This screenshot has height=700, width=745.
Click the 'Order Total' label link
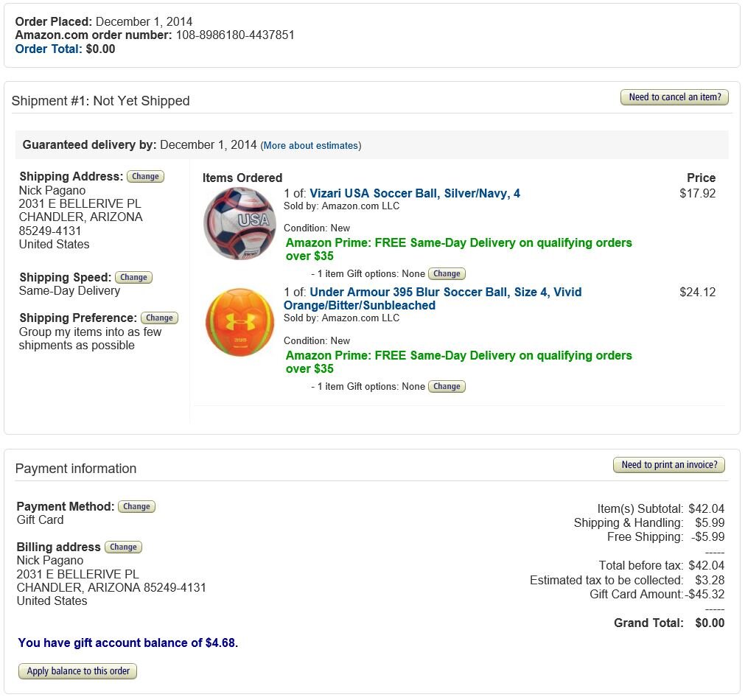coord(48,49)
